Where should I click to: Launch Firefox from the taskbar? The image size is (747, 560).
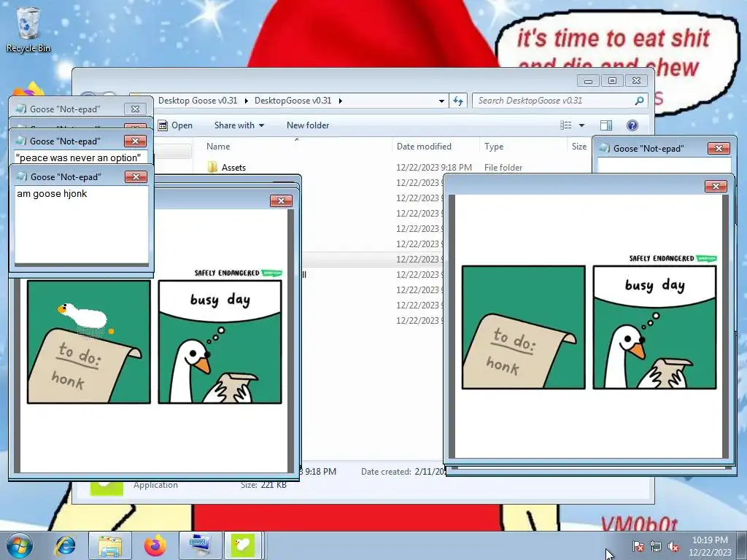(155, 545)
